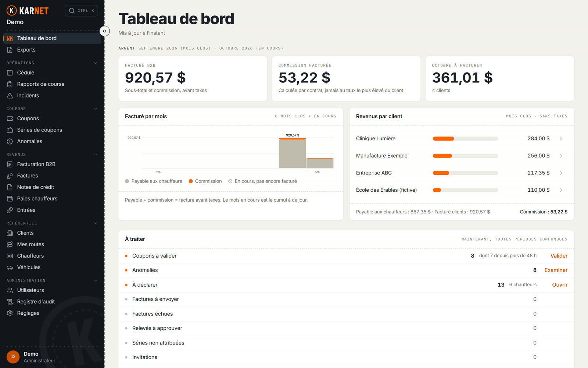Collapse the Administration section

point(96,280)
